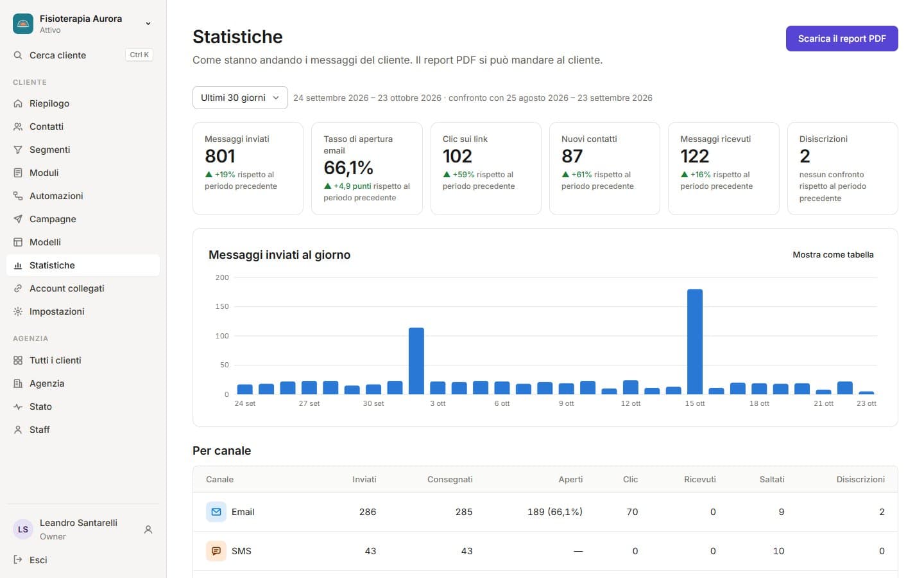Click the Contatti people icon

(18, 127)
